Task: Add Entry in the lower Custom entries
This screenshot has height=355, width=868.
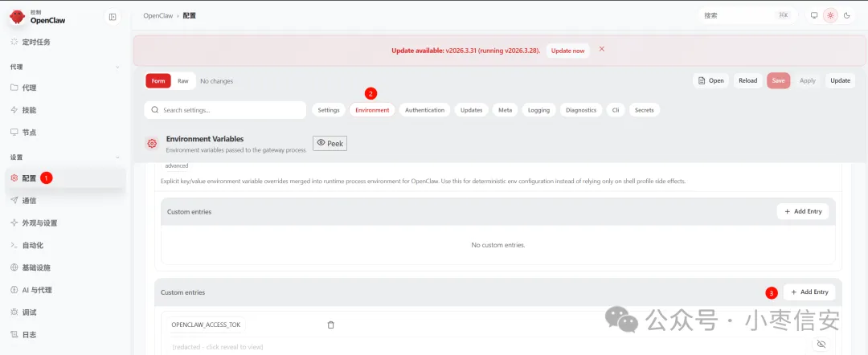Action: 809,292
